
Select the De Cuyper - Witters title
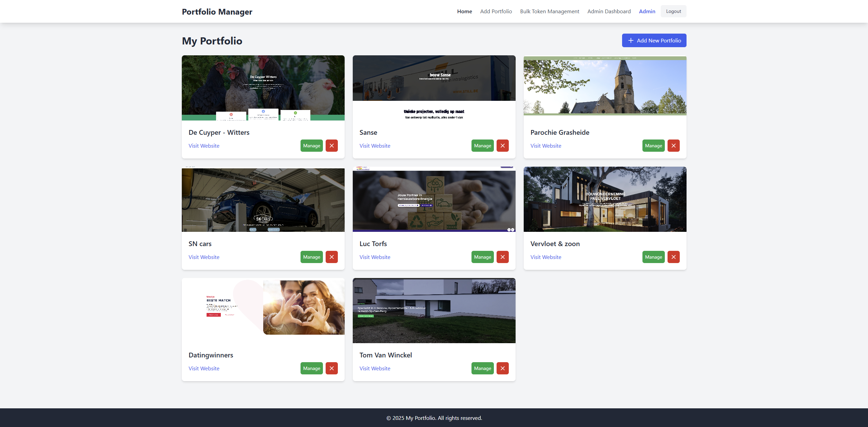[x=219, y=132]
